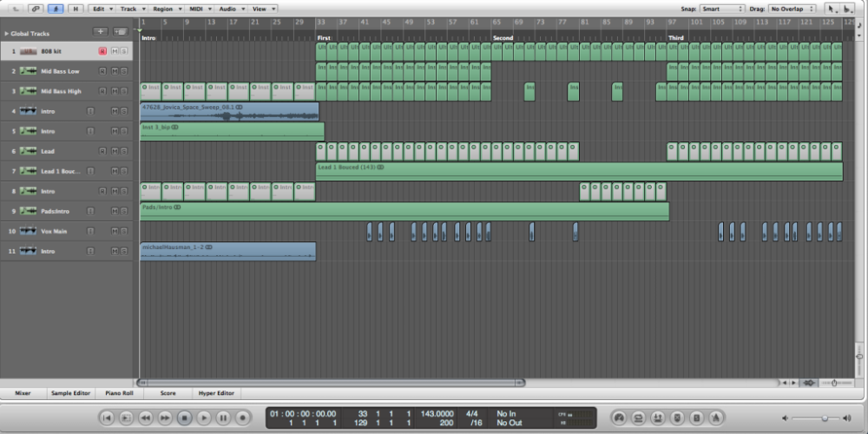Click the duplicate track button
Image resolution: width=868 pixels, height=434 pixels.
tap(120, 31)
